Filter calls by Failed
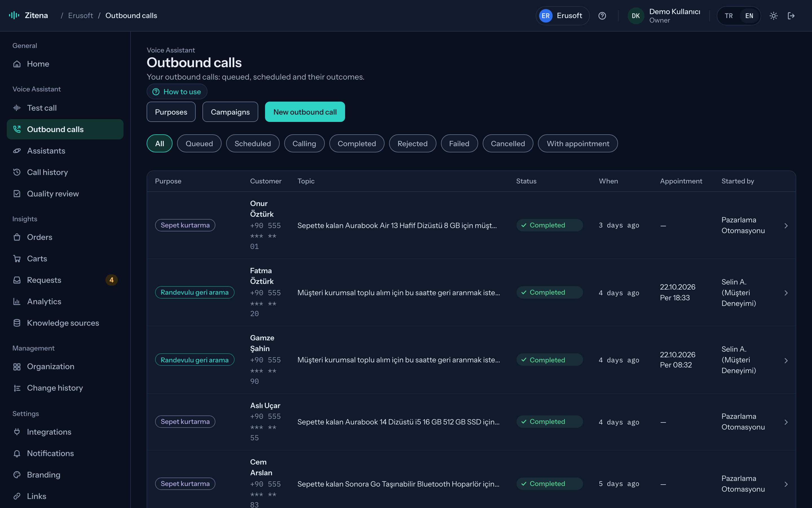Viewport: 812px width, 508px height. [x=459, y=143]
